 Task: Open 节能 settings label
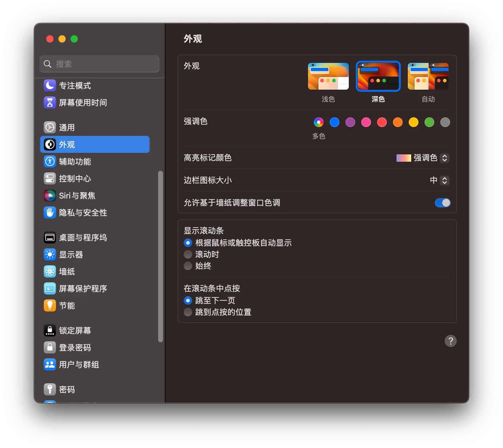[67, 306]
